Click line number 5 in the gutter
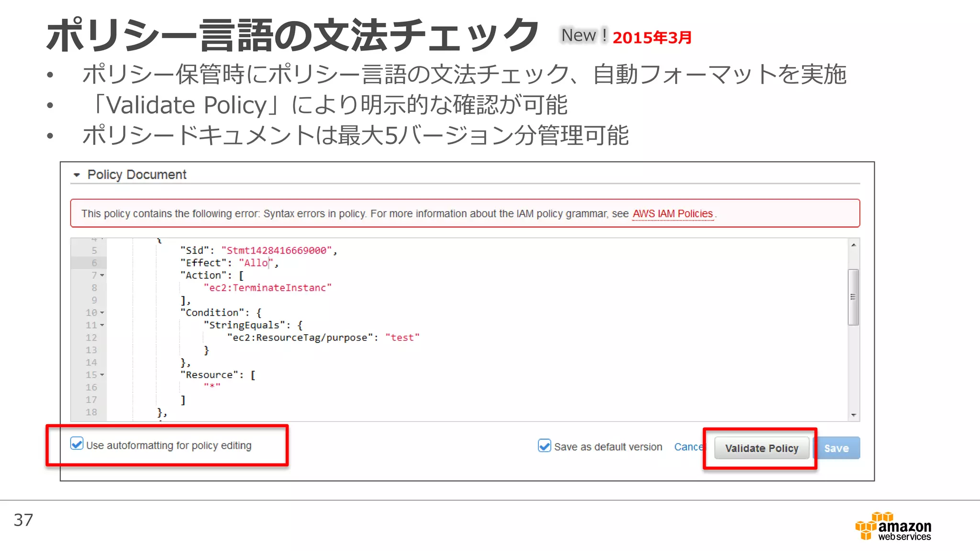 (94, 251)
